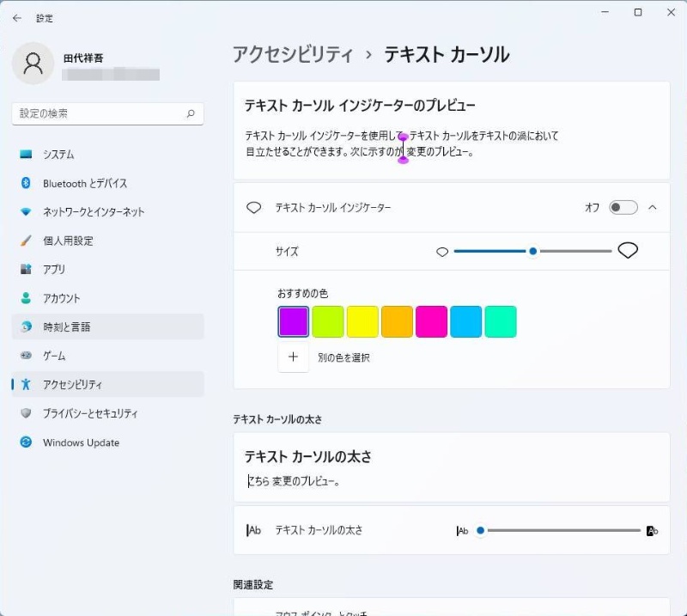This screenshot has width=687, height=616.
Task: Turn on テキスト カーソル インジケーター
Action: [624, 207]
